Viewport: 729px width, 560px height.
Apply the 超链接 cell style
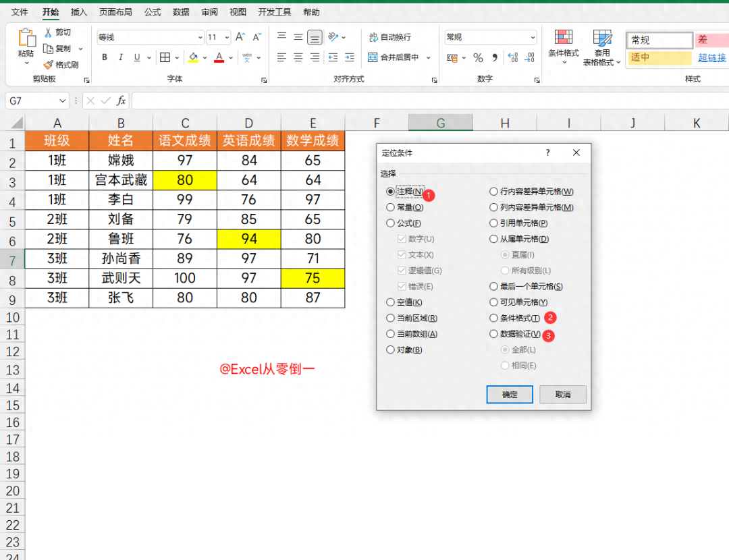point(712,57)
